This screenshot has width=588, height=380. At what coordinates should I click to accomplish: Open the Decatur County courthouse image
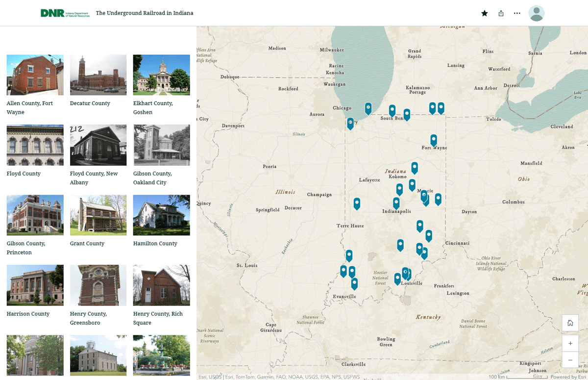(x=98, y=75)
